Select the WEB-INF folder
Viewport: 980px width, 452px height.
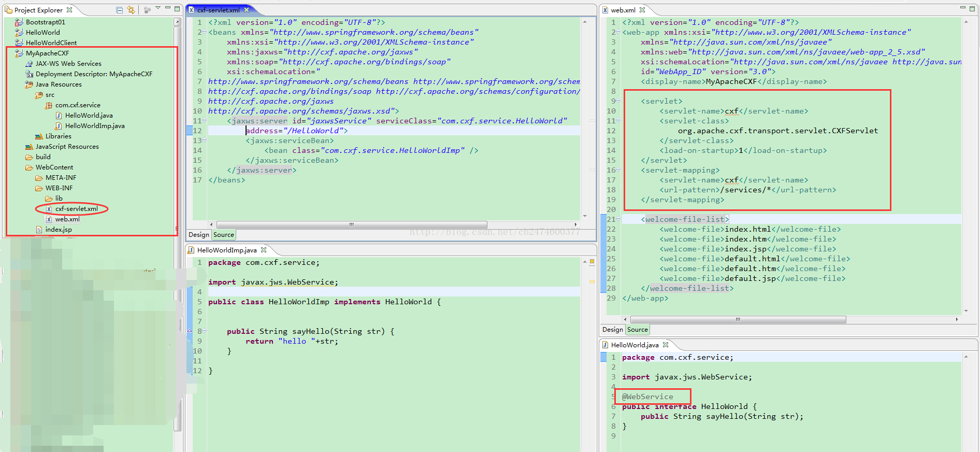59,188
